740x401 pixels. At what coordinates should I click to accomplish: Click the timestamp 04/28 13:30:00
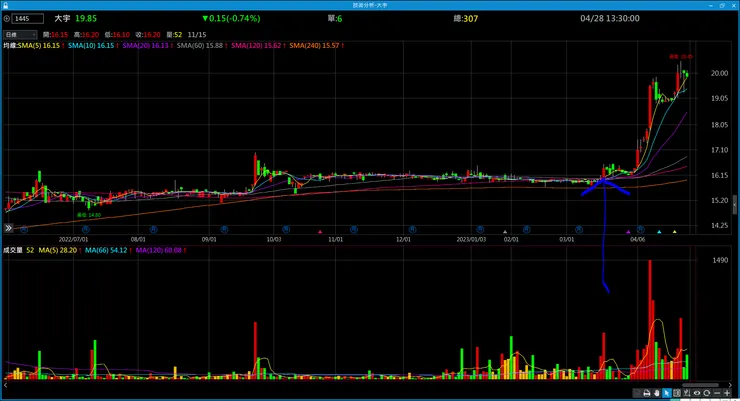click(x=610, y=18)
